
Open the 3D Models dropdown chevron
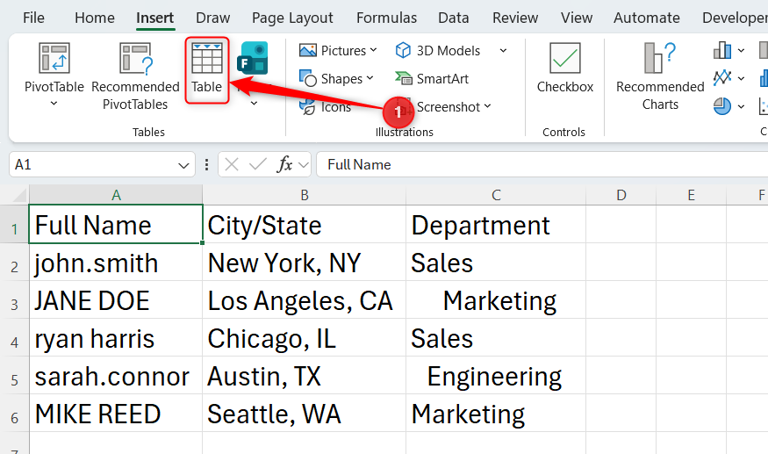point(503,50)
